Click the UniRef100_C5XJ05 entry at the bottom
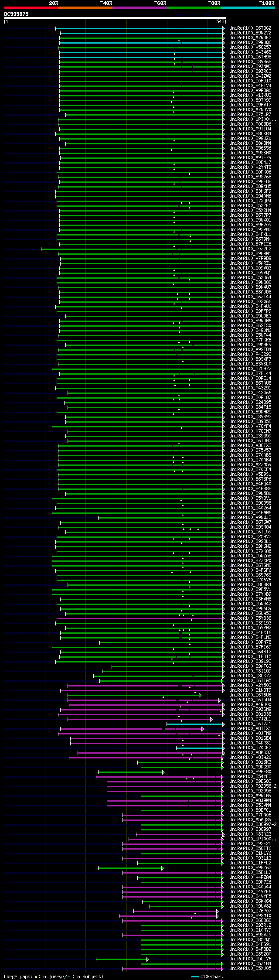279x980 pixels. [x=250, y=969]
